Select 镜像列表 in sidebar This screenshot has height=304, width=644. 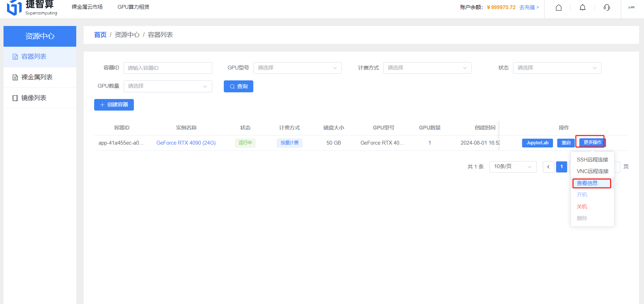tap(40, 98)
